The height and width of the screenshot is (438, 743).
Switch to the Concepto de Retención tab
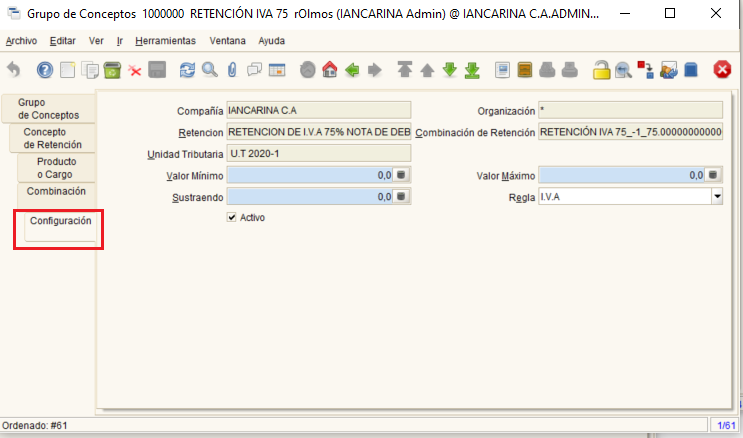pyautogui.click(x=53, y=138)
